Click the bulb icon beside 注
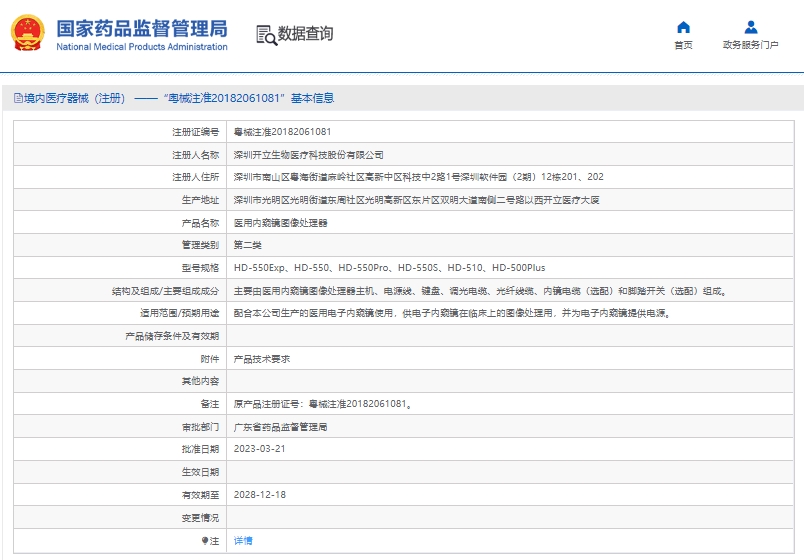 pos(204,540)
